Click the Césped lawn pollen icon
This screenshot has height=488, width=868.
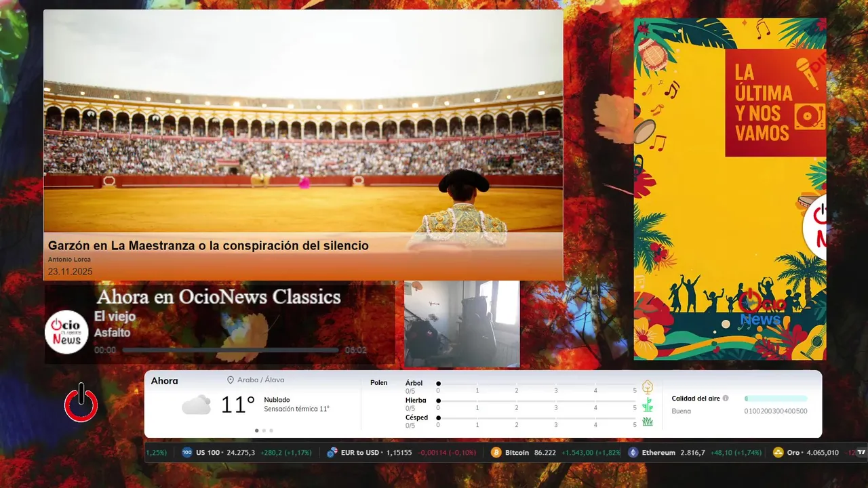648,422
